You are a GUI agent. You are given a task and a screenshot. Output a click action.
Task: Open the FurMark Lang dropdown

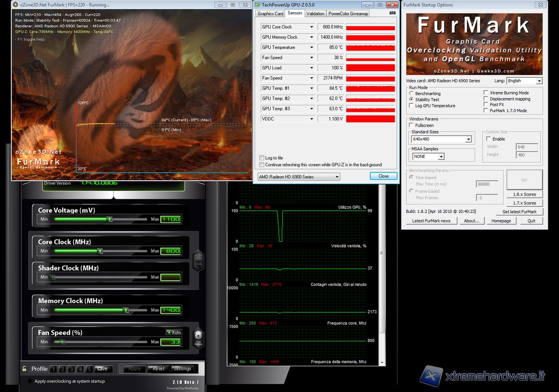[x=525, y=81]
